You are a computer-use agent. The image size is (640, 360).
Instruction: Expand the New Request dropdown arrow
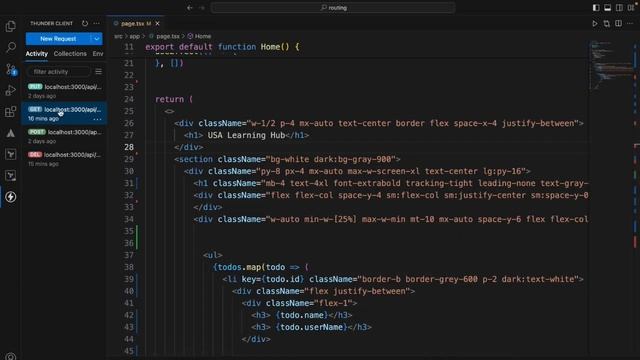pos(97,39)
